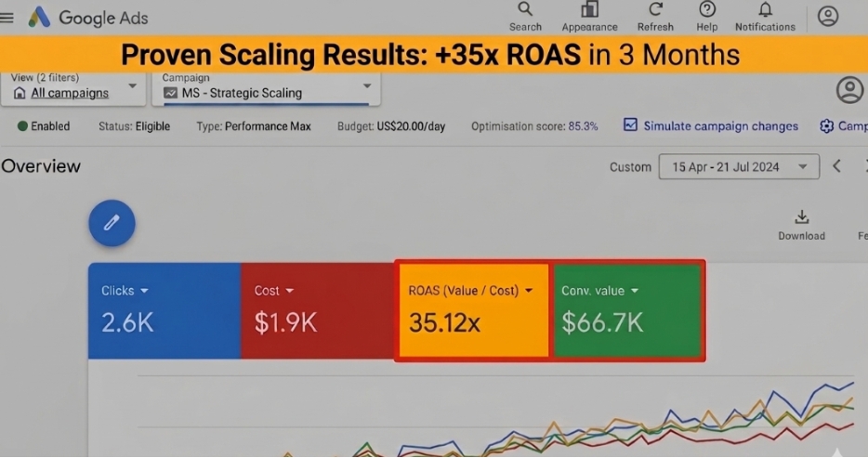
Task: Click the account profile icon in header
Action: tap(828, 17)
